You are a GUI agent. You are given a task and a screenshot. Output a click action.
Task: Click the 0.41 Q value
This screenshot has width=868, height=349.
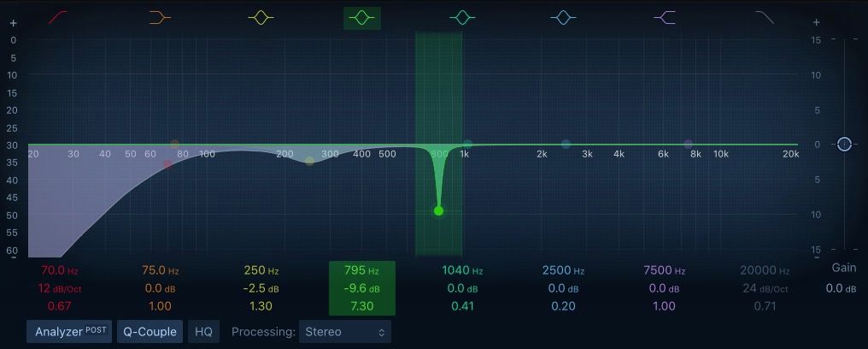(463, 306)
